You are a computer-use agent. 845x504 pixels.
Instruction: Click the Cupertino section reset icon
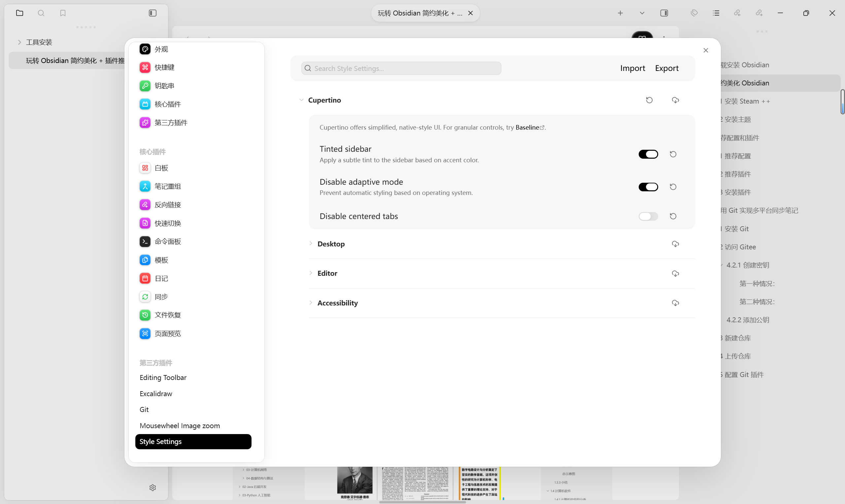[649, 100]
